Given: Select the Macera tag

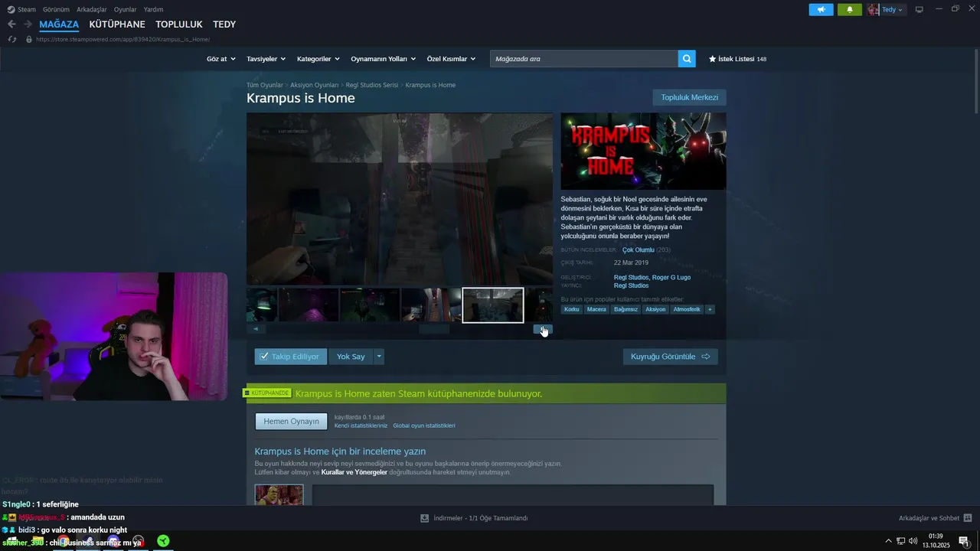Looking at the screenshot, I should click(x=596, y=309).
